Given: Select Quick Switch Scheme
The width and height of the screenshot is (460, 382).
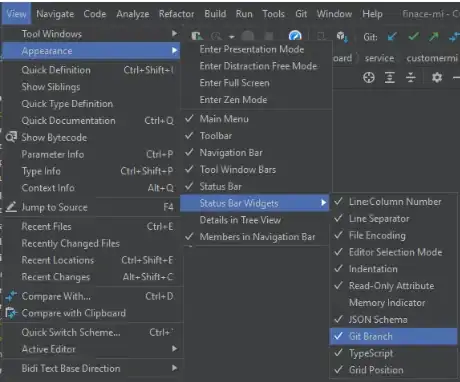Looking at the screenshot, I should (91, 332).
